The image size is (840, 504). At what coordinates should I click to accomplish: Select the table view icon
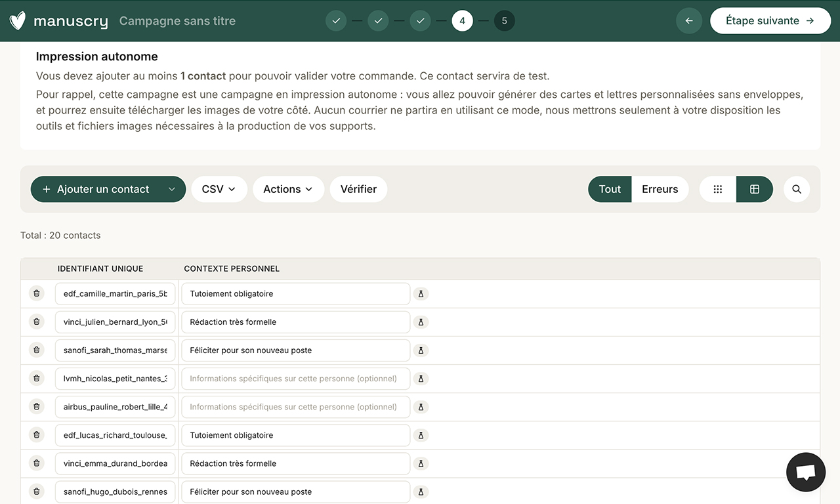point(755,188)
